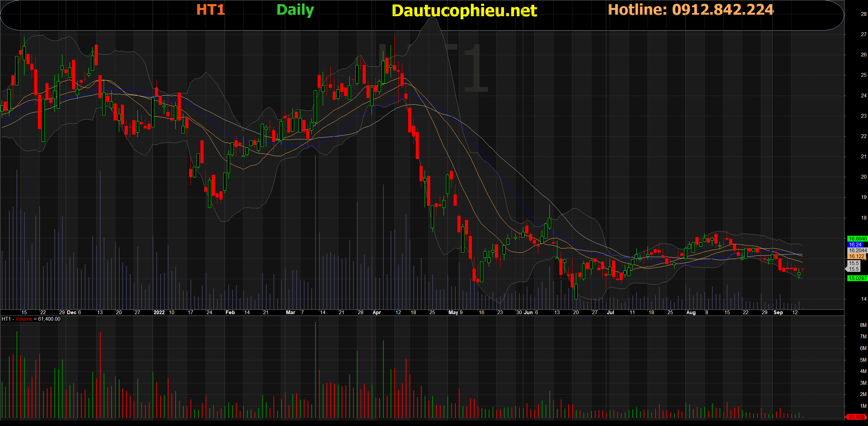The width and height of the screenshot is (868, 426).
Task: Click the gray 16.2044 value label
Action: click(857, 251)
